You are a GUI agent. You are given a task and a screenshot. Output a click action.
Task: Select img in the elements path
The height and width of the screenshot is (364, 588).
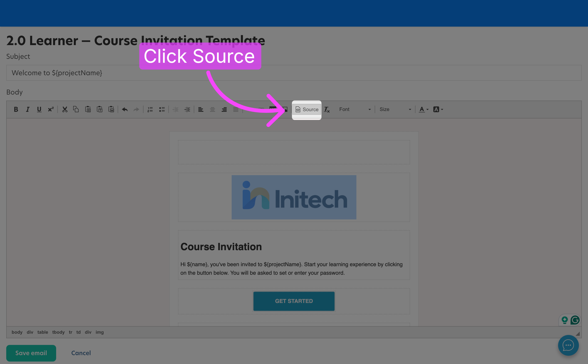tap(99, 332)
